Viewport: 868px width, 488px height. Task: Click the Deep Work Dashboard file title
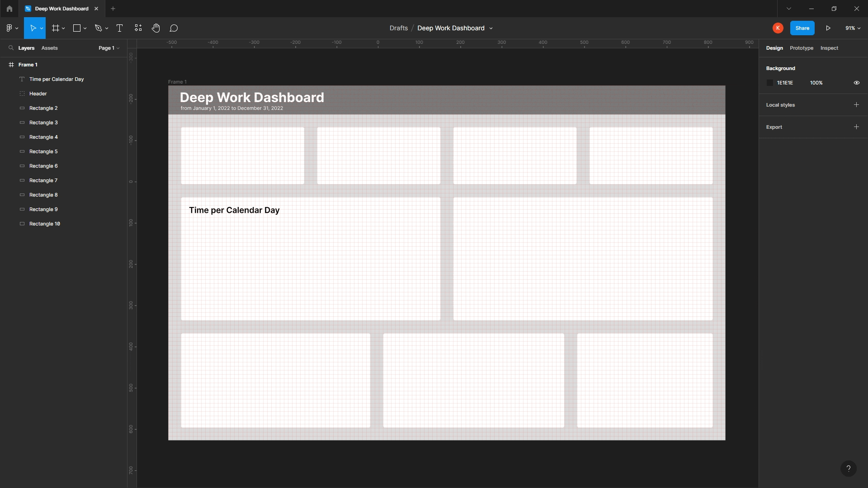coord(451,28)
